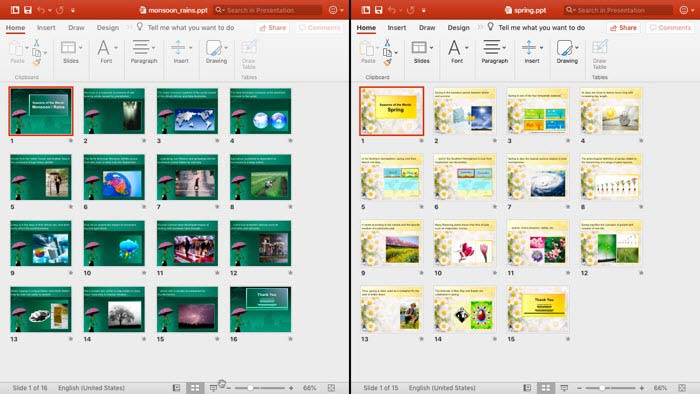This screenshot has height=394, width=700.
Task: Open Insert tab in spring.ppt window
Action: tap(396, 27)
